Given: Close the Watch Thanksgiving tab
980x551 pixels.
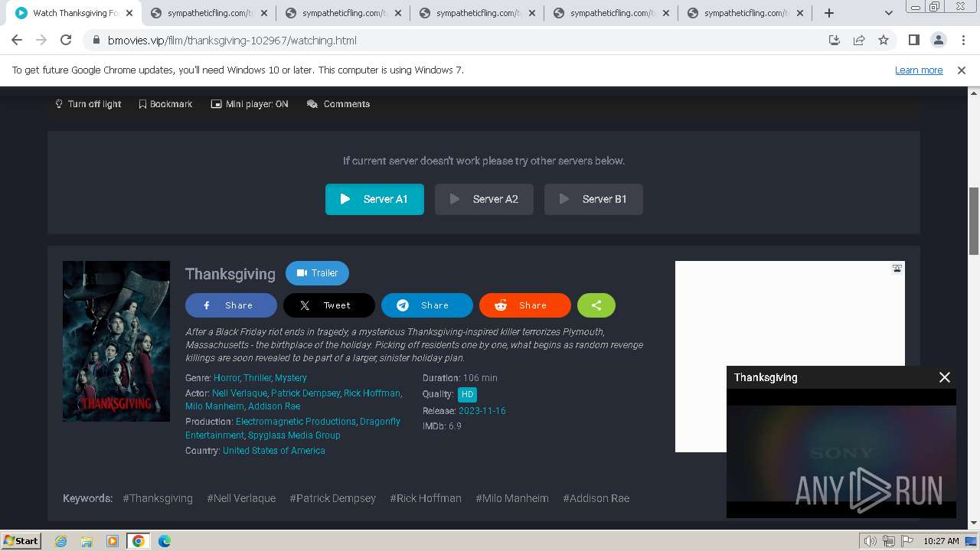Looking at the screenshot, I should point(129,13).
